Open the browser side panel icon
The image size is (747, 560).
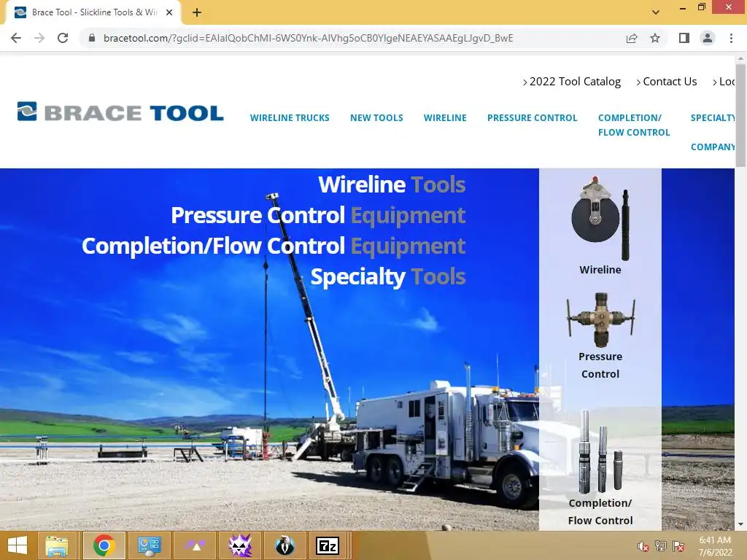(x=684, y=38)
